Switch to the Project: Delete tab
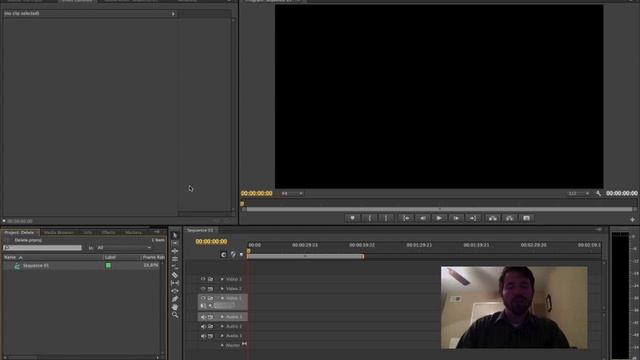The height and width of the screenshot is (360, 640). 20,232
